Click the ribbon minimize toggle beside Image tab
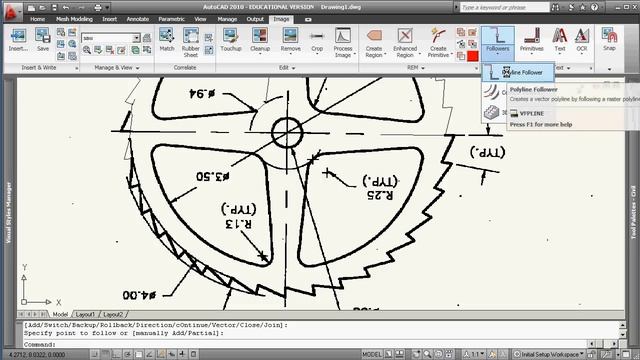 (308, 19)
